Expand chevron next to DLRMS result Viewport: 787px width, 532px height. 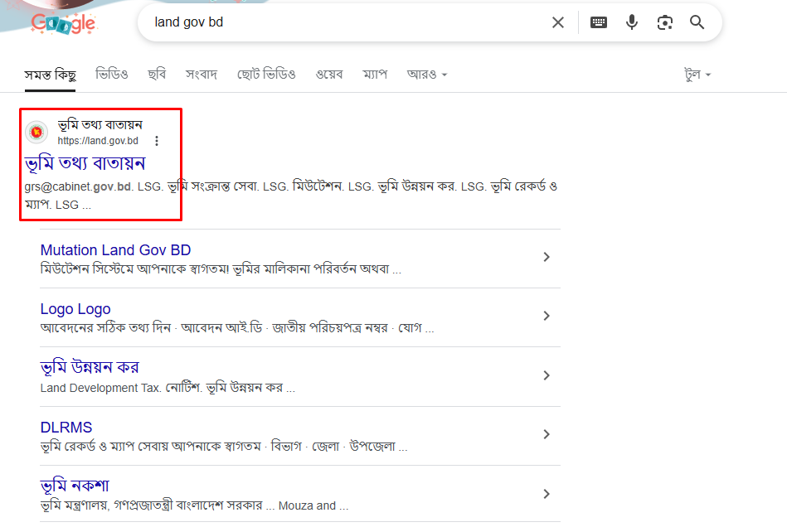547,435
